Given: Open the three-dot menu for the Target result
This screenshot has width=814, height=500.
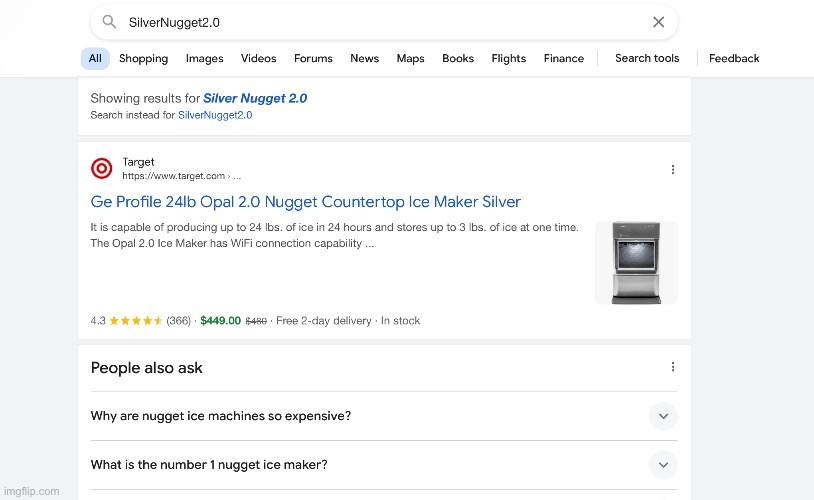Looking at the screenshot, I should point(673,169).
